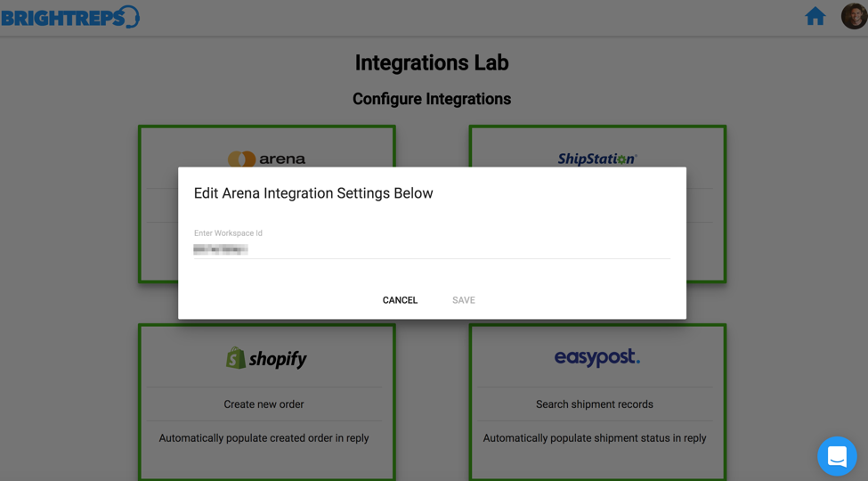Select the Shopify integration logo

266,359
